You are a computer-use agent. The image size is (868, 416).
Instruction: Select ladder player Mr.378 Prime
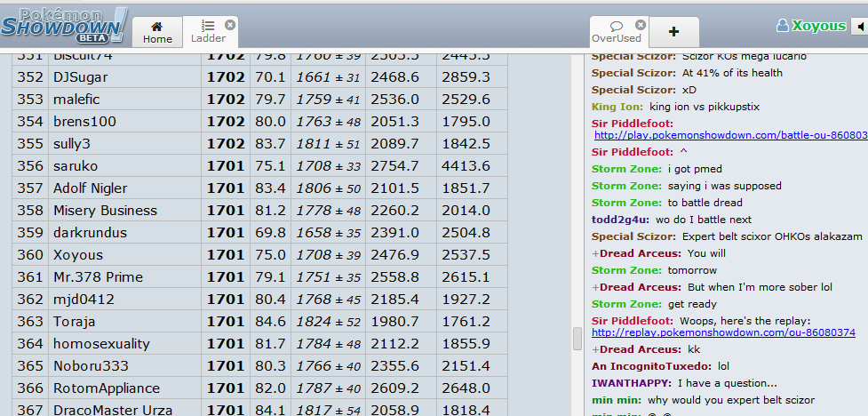click(x=98, y=277)
